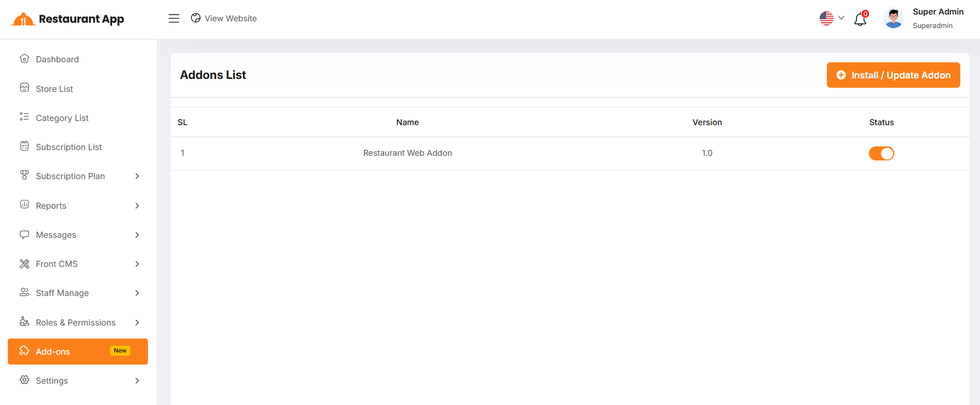Click the Restaurant App logo
Viewport: 980px width, 405px height.
point(67,19)
